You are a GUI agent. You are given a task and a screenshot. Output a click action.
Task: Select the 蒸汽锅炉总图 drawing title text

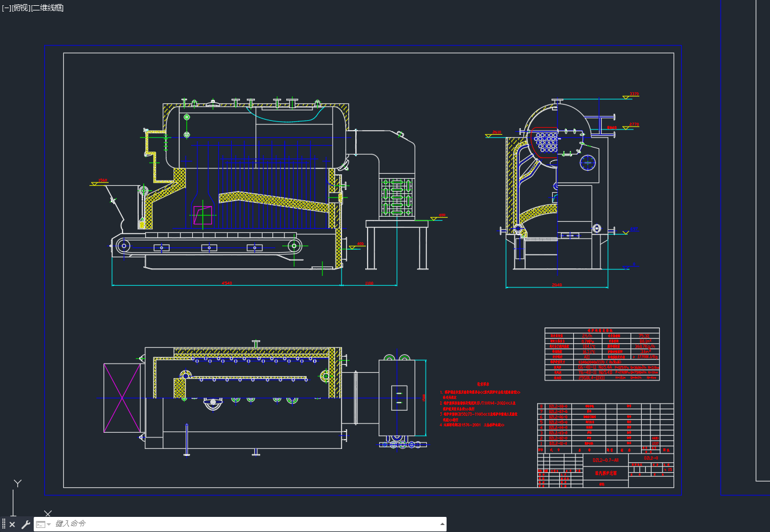[606, 473]
